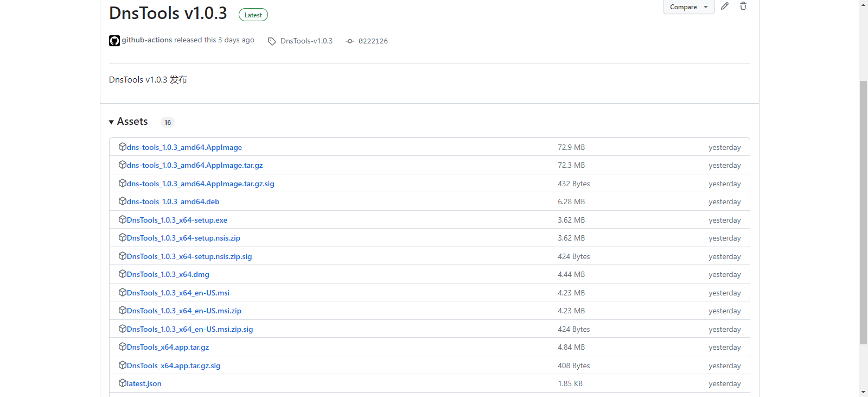Click the edit release pencil icon
868x397 pixels.
[725, 6]
